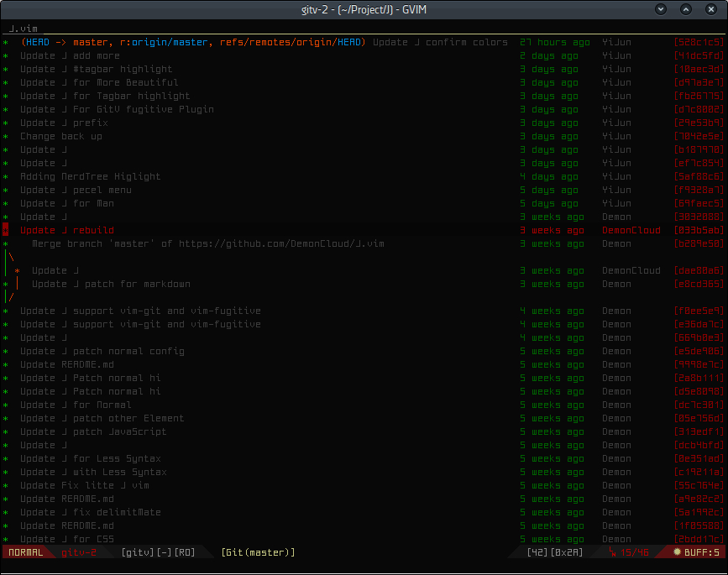This screenshot has width=728, height=575.
Task: Select 'Update J patch for markdown' commit
Action: click(111, 284)
